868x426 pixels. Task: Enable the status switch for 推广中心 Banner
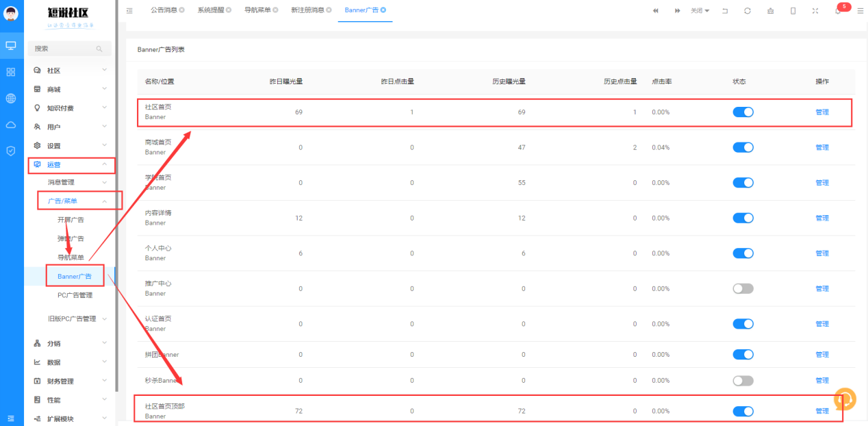(743, 288)
